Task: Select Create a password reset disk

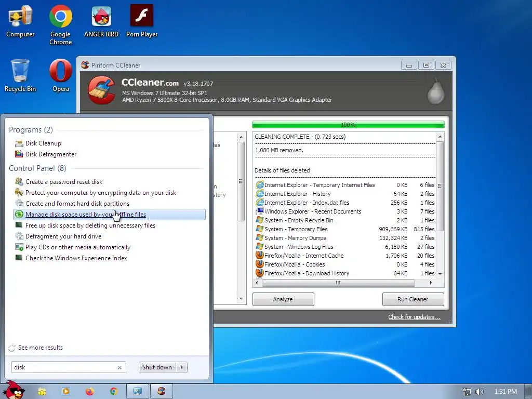Action: click(x=64, y=182)
